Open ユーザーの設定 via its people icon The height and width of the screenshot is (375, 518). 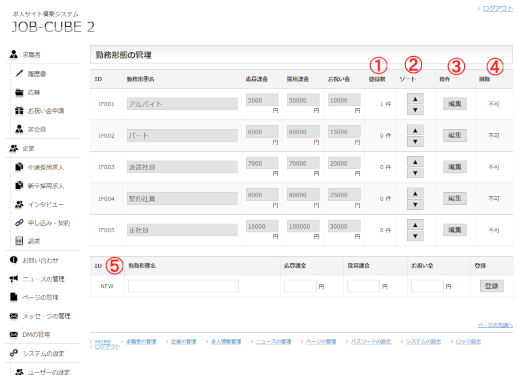(19, 372)
